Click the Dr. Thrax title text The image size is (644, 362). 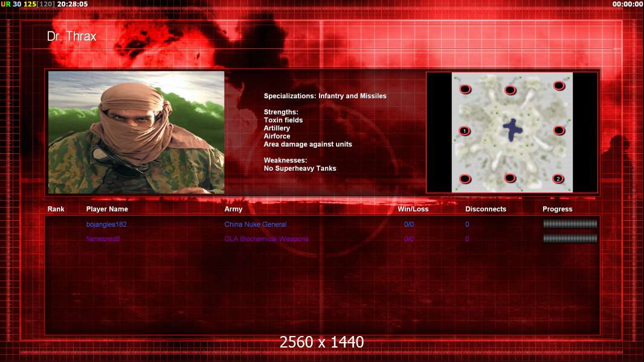point(71,36)
